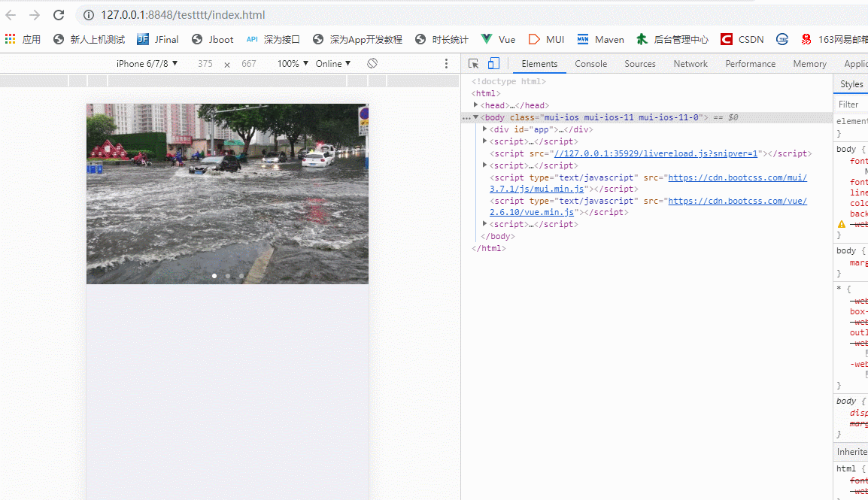Open the 应用 apps shortcut
This screenshot has height=500, width=868.
tap(23, 39)
